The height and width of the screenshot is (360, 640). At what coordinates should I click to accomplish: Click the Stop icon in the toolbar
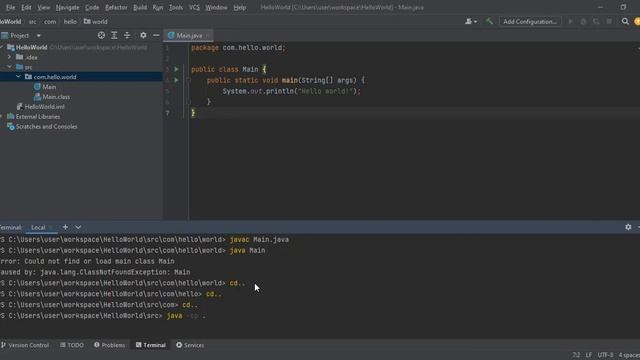pos(609,22)
